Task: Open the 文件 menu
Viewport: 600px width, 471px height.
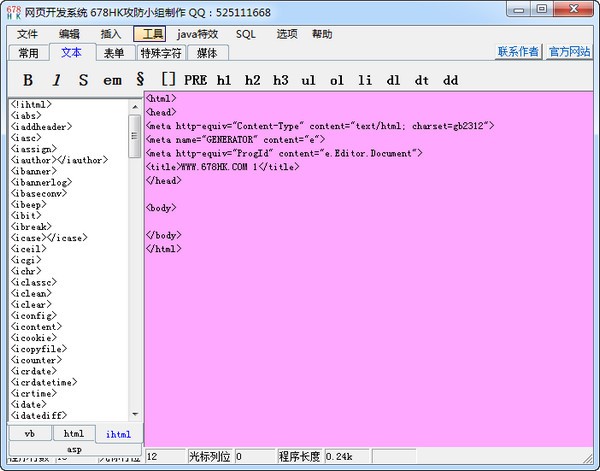Action: click(x=27, y=34)
